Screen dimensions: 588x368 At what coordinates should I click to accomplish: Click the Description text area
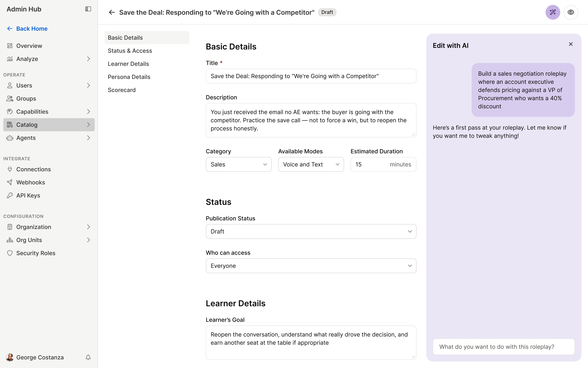tap(311, 120)
